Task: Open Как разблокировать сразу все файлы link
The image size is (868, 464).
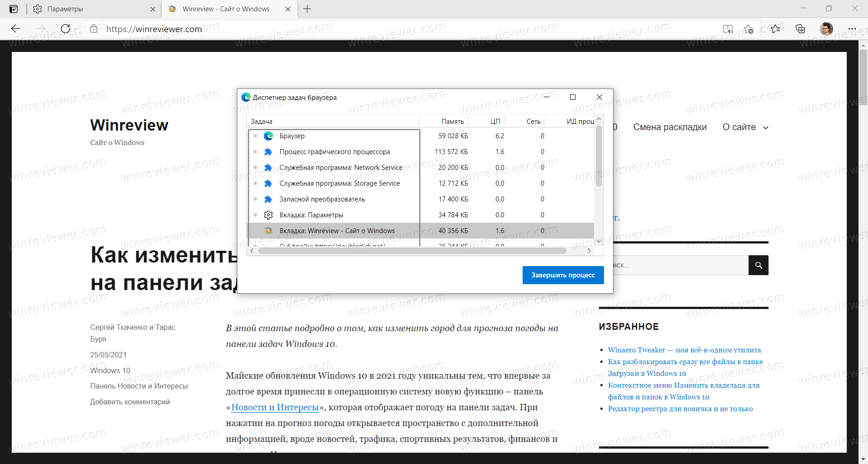Action: pyautogui.click(x=685, y=368)
